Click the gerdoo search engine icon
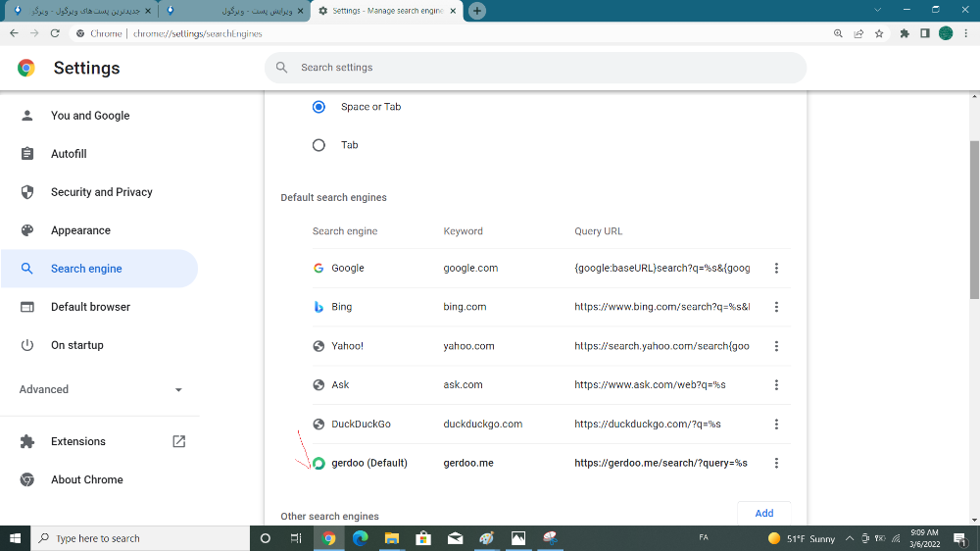Screen dimensions: 980x551 318,463
